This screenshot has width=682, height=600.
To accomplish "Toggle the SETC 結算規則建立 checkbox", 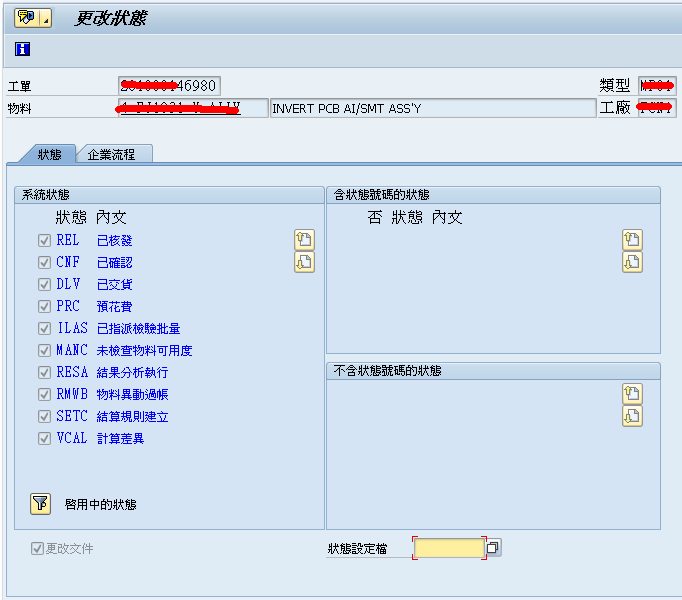I will pos(44,416).
